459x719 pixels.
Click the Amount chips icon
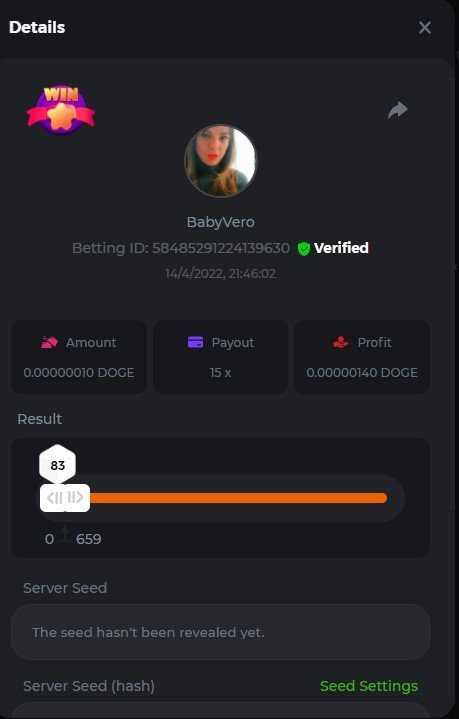50,342
